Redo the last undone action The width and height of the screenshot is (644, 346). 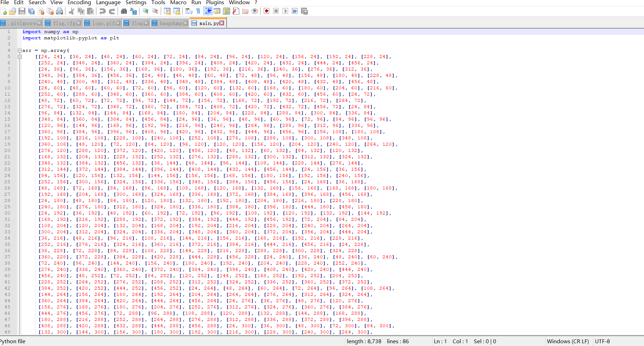112,11
